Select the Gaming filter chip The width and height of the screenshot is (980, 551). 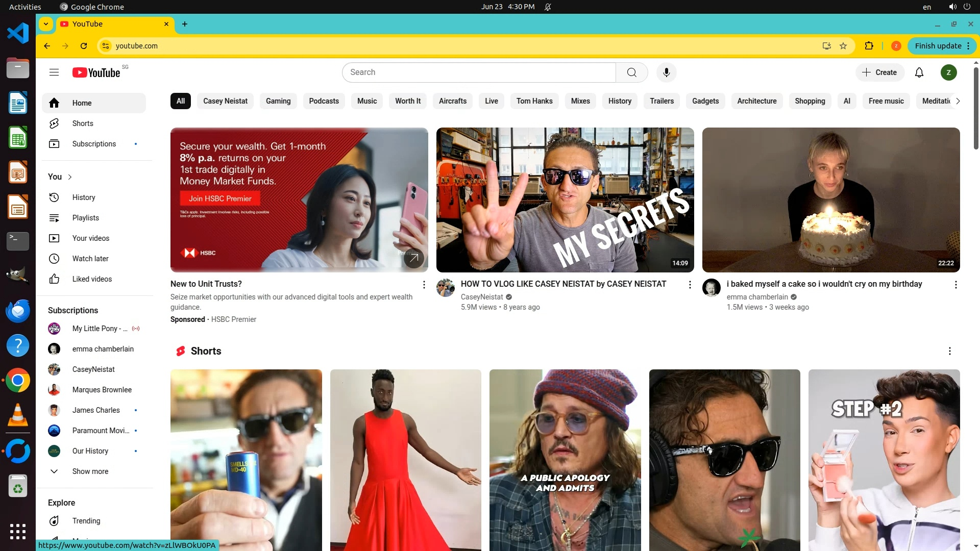[278, 101]
